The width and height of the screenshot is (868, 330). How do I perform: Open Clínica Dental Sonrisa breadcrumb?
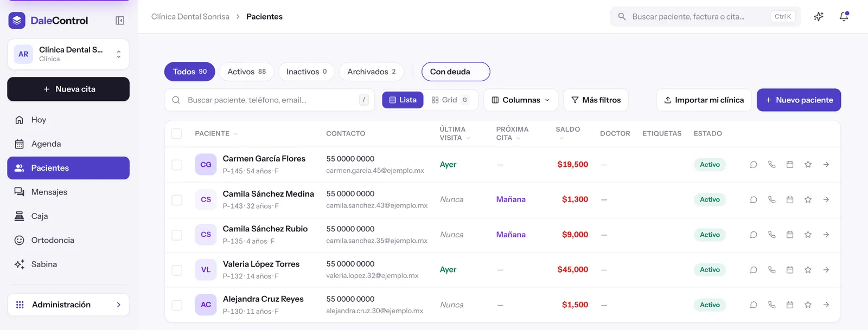tap(190, 17)
